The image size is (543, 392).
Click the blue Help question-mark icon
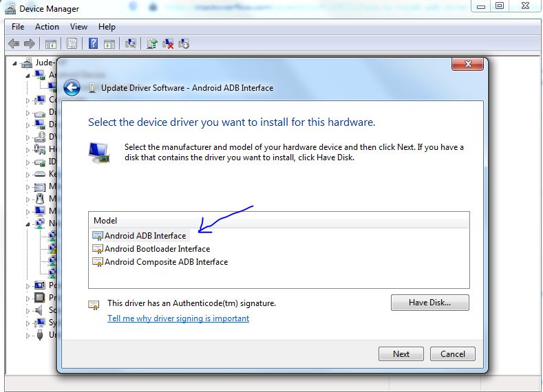pos(93,43)
